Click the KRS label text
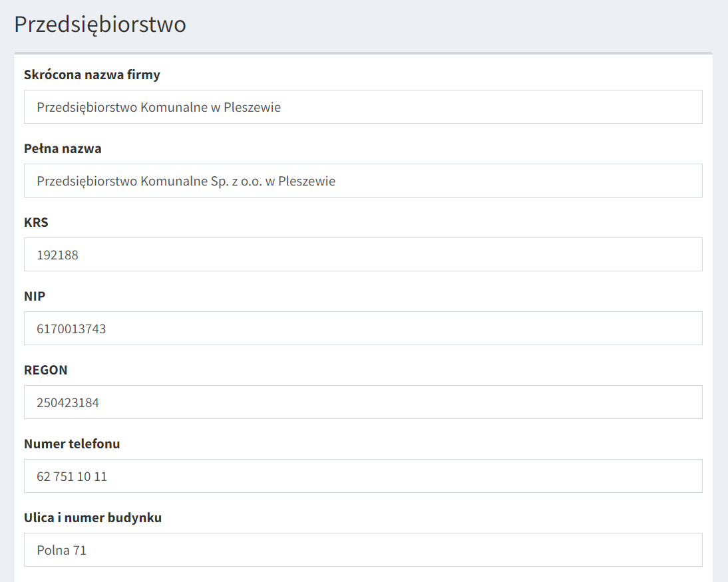This screenshot has height=582, width=728. coord(36,222)
